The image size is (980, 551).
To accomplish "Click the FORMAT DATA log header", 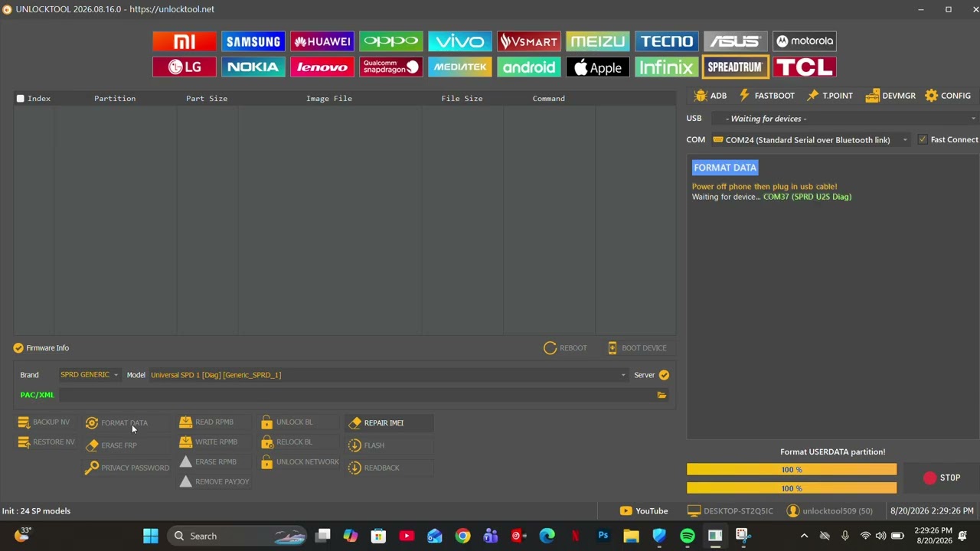I will [x=725, y=168].
